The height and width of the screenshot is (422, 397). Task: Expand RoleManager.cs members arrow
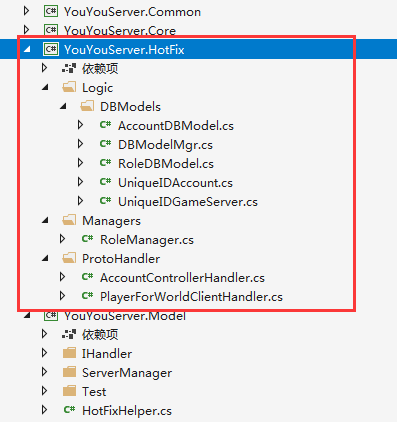pos(62,239)
